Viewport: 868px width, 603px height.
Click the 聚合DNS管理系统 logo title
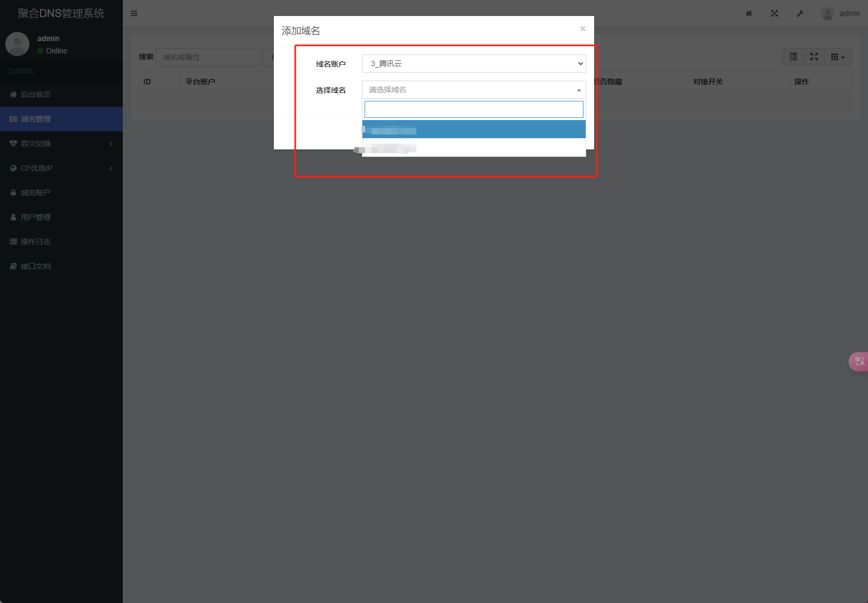tap(61, 13)
